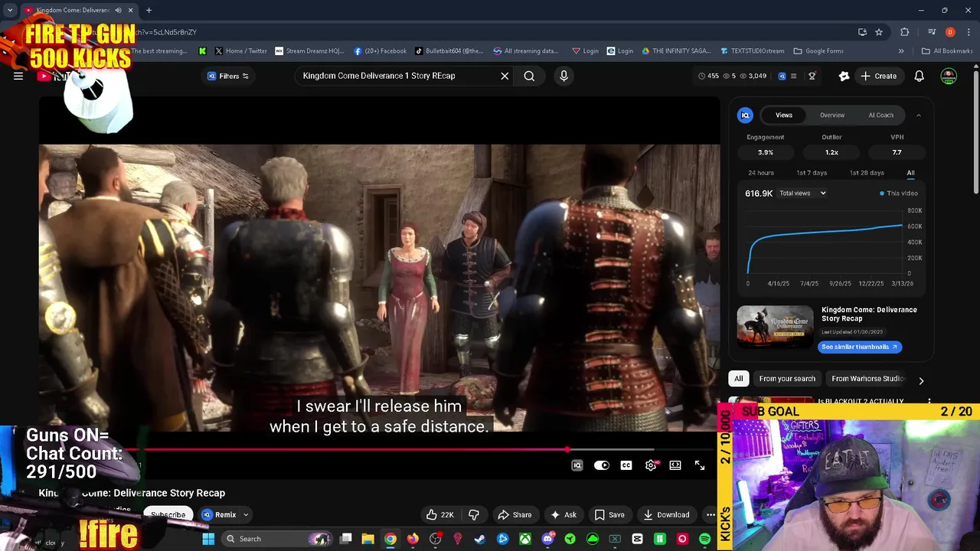Click See similar thumbnails button
Screen dimensions: 980x551
(860, 347)
